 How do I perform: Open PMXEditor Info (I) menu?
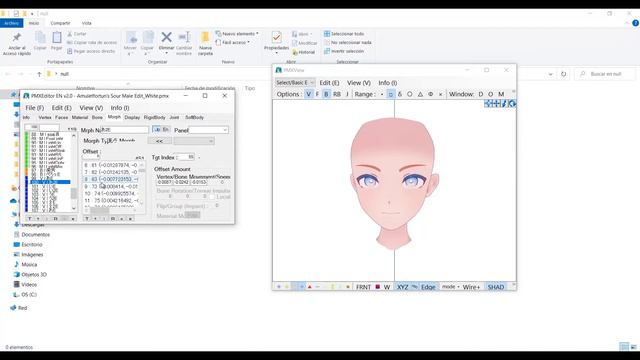click(x=120, y=108)
